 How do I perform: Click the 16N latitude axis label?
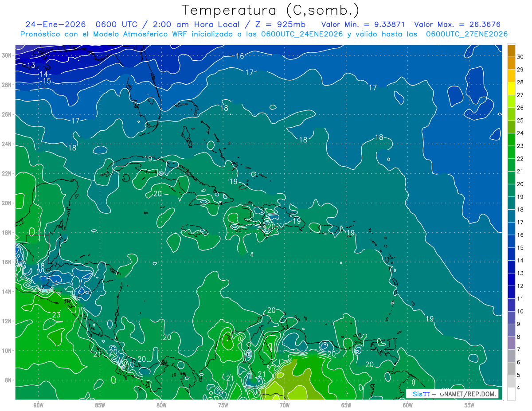pyautogui.click(x=7, y=262)
